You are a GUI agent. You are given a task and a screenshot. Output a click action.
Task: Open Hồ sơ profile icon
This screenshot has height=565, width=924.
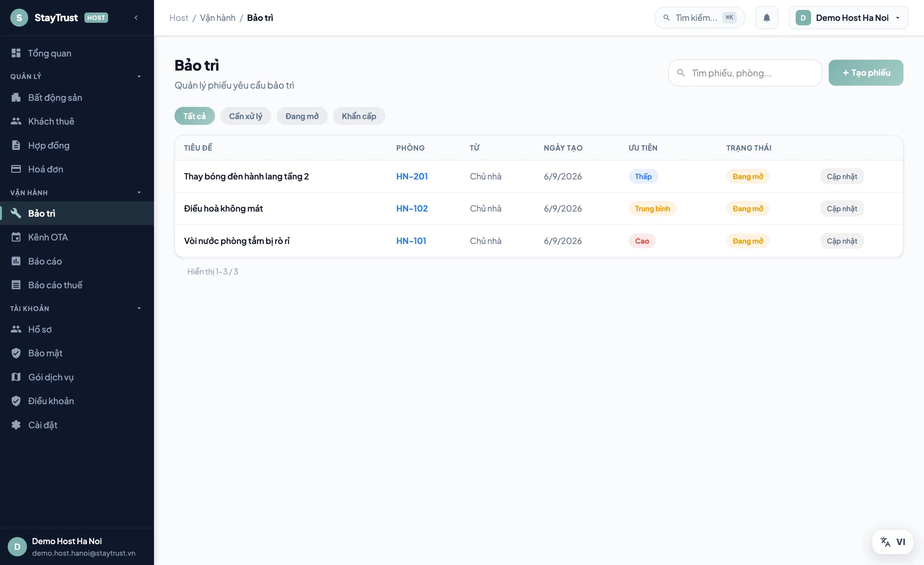point(16,329)
